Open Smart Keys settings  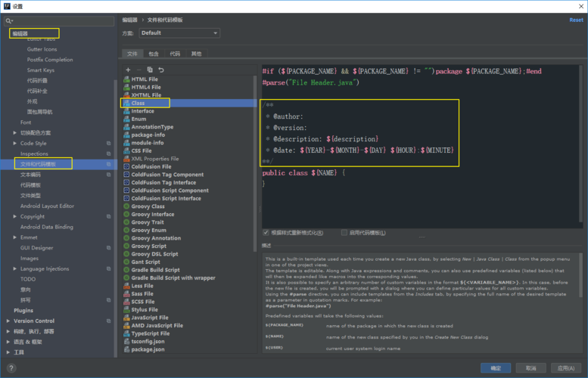pyautogui.click(x=41, y=70)
